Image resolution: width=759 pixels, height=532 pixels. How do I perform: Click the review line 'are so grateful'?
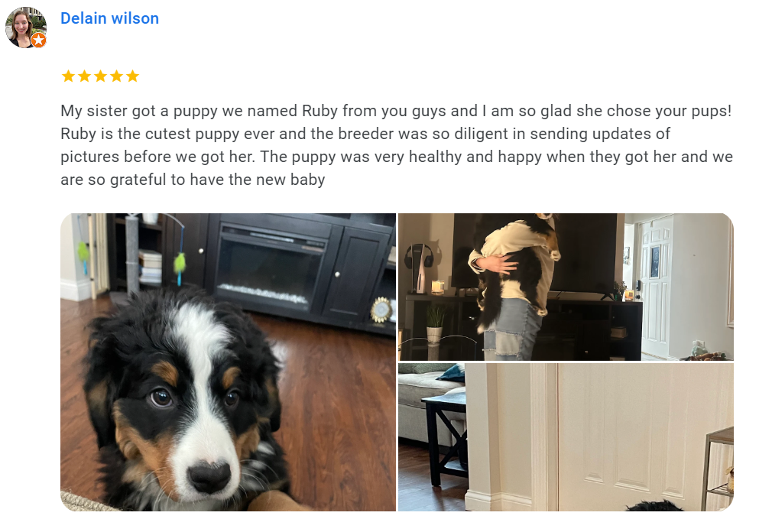193,180
